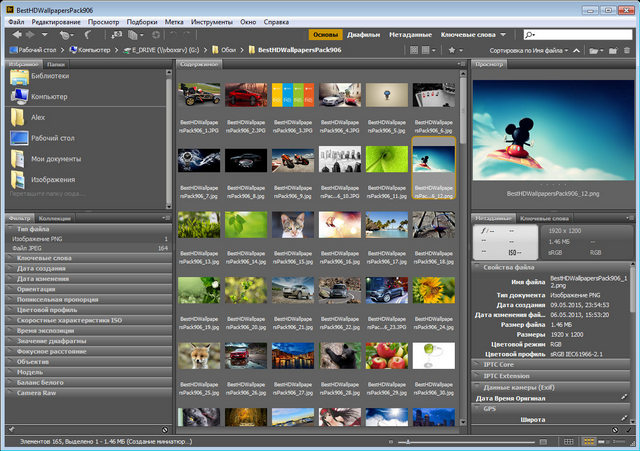The image size is (640, 451).
Task: Click the cancel metadata changes icon
Action: (x=613, y=431)
